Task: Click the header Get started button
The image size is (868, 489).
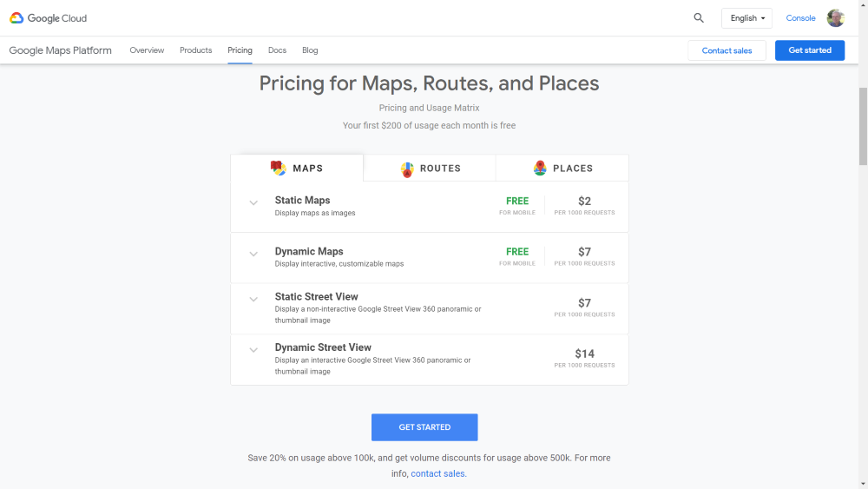Action: coord(810,50)
